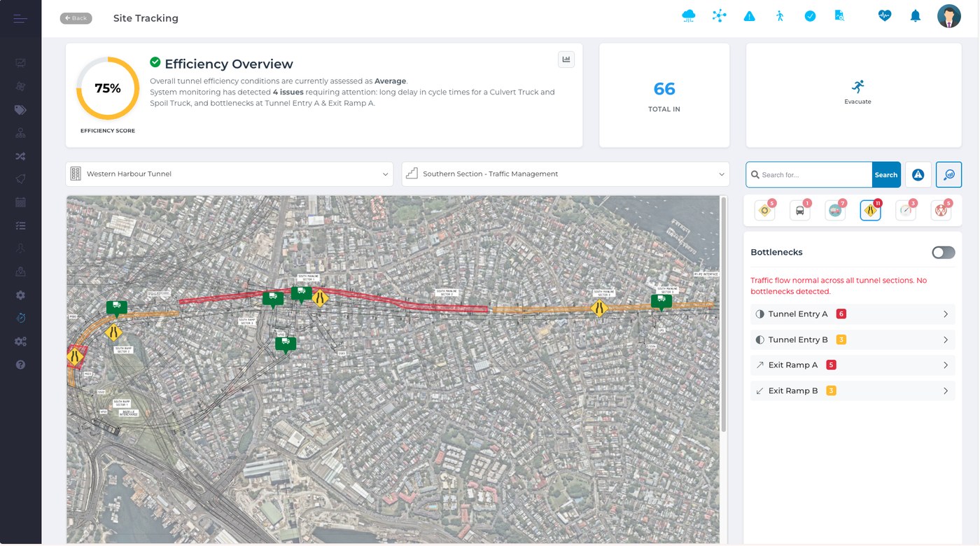Click the red badge 6 on Tunnel Entry A
The image size is (980, 546).
point(841,314)
